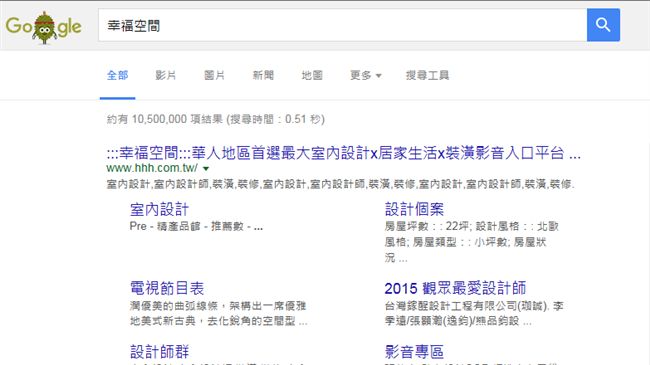The width and height of the screenshot is (650, 365).
Task: Open the 設計師群 sitelink
Action: click(160, 352)
